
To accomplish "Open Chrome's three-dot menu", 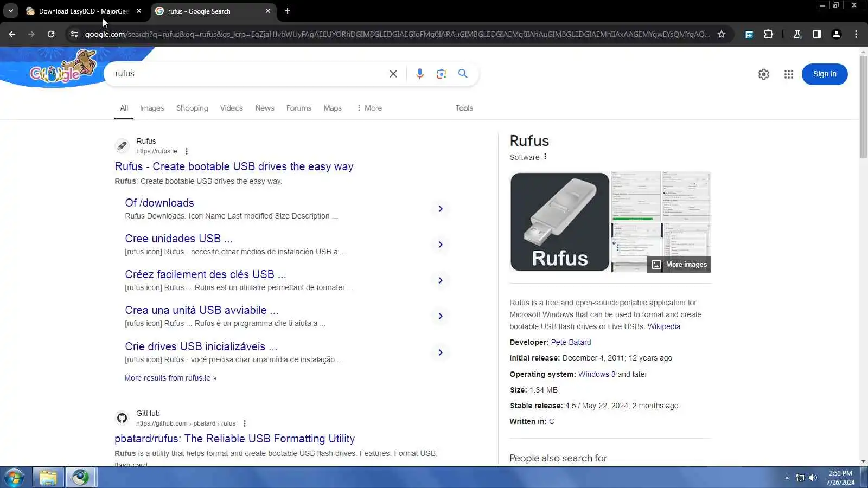I will (856, 34).
